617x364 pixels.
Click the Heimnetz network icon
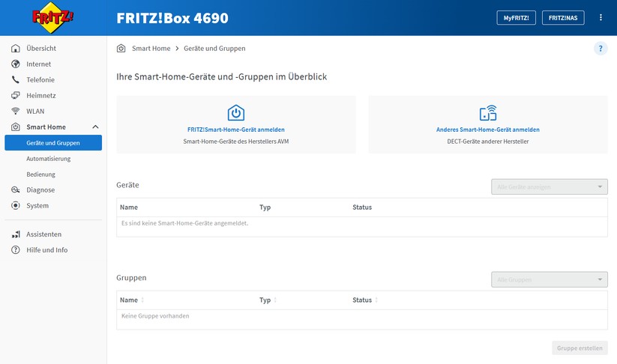pyautogui.click(x=15, y=96)
